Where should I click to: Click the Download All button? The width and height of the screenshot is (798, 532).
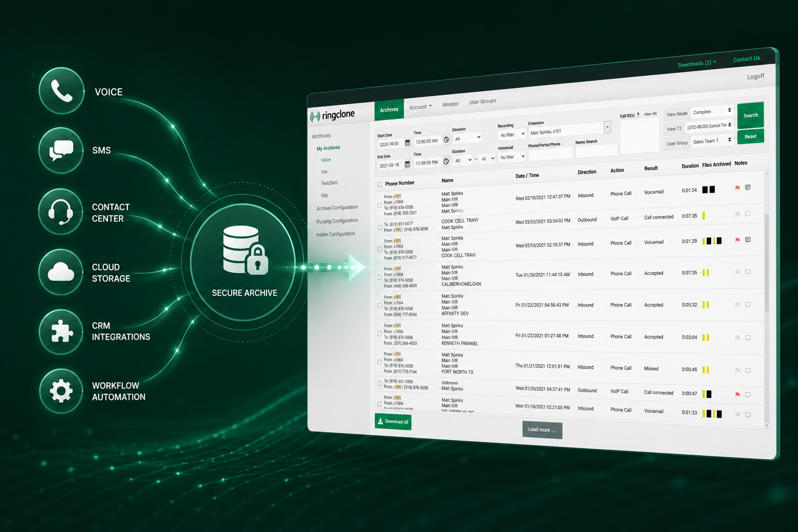[393, 421]
